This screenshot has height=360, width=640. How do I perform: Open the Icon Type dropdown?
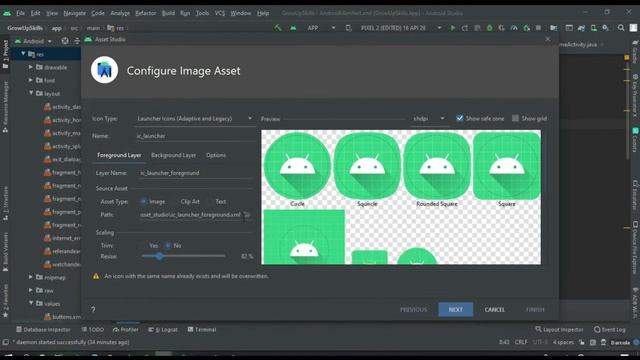tap(195, 119)
